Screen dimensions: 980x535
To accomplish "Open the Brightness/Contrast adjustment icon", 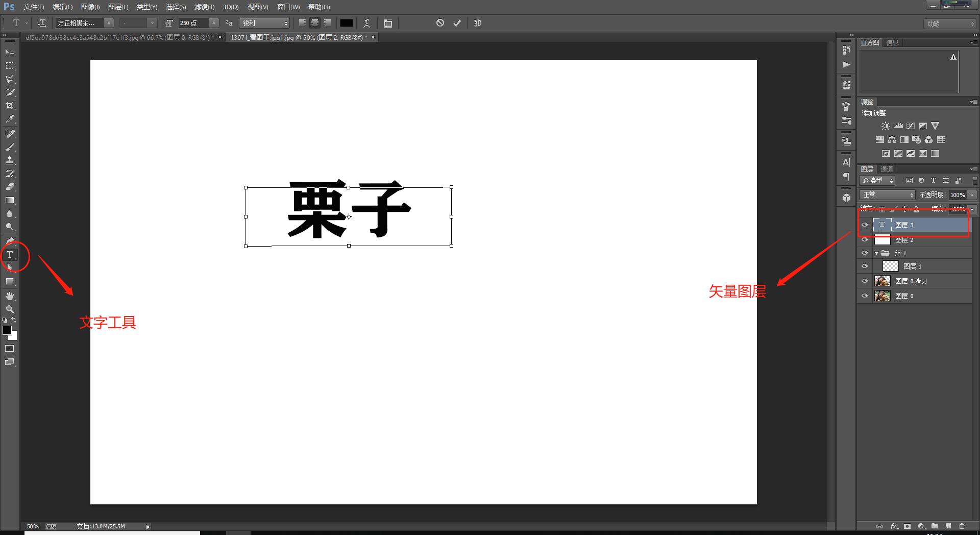I will click(886, 126).
